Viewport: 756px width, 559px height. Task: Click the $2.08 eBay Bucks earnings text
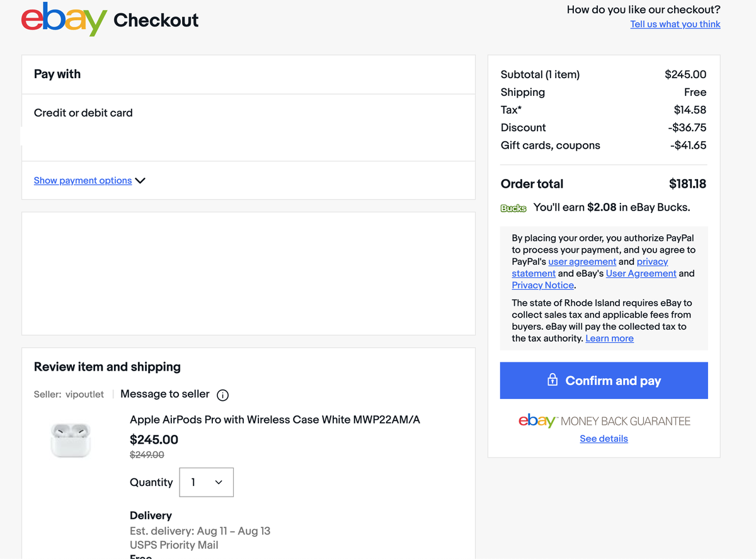tap(602, 207)
